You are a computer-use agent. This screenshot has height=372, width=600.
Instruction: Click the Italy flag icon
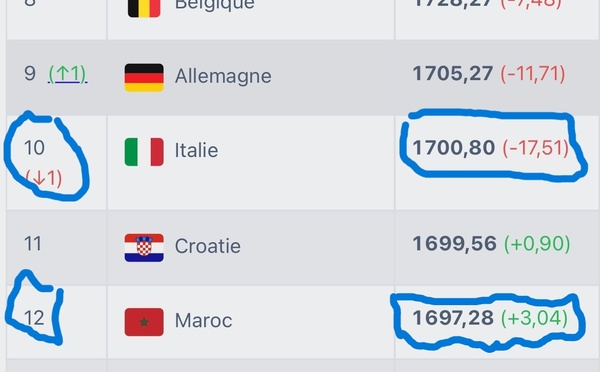click(144, 152)
